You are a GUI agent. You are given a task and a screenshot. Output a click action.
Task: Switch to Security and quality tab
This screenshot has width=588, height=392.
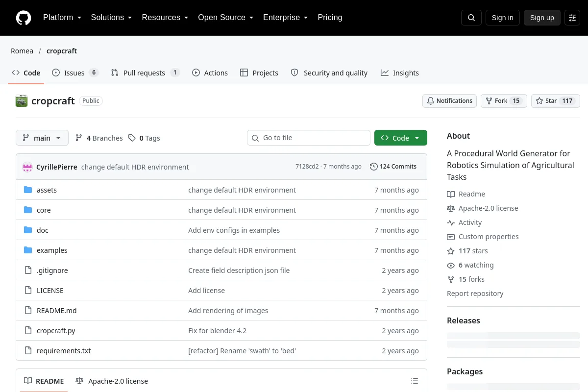pos(329,73)
